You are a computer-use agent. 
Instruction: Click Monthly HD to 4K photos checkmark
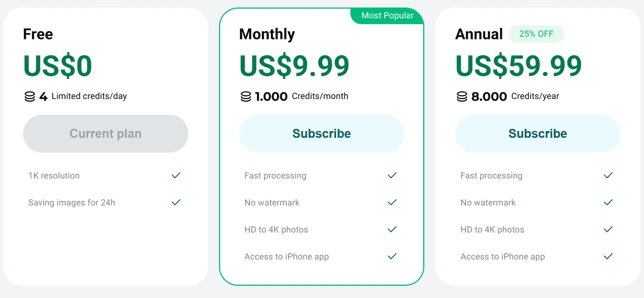pyautogui.click(x=392, y=230)
